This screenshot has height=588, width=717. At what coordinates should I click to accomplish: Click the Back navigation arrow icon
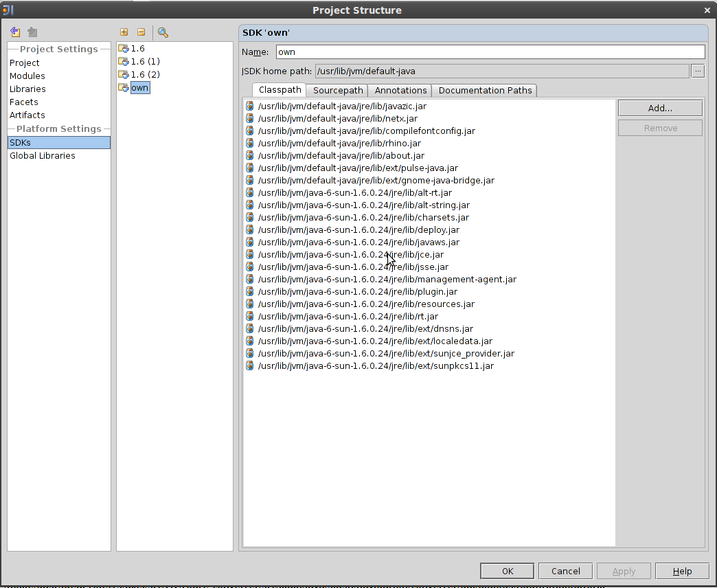tap(15, 32)
